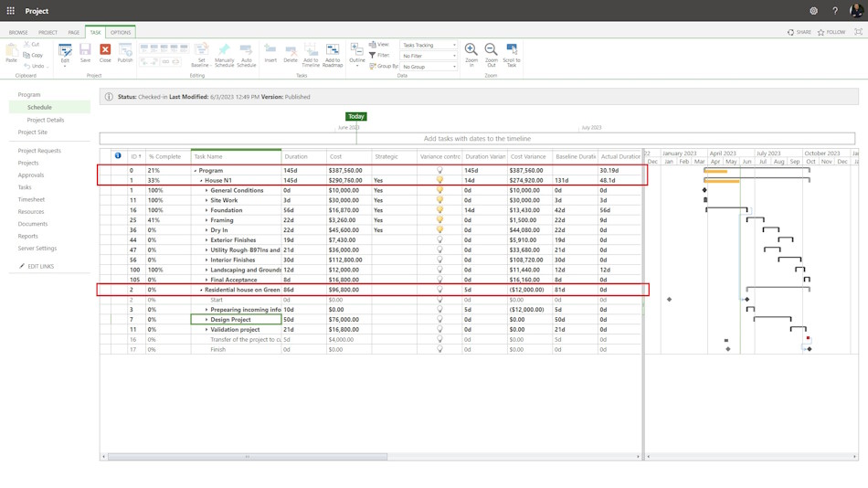Viewport: 868px width, 488px height.
Task: Click the Task Name column header
Action: [x=236, y=157]
